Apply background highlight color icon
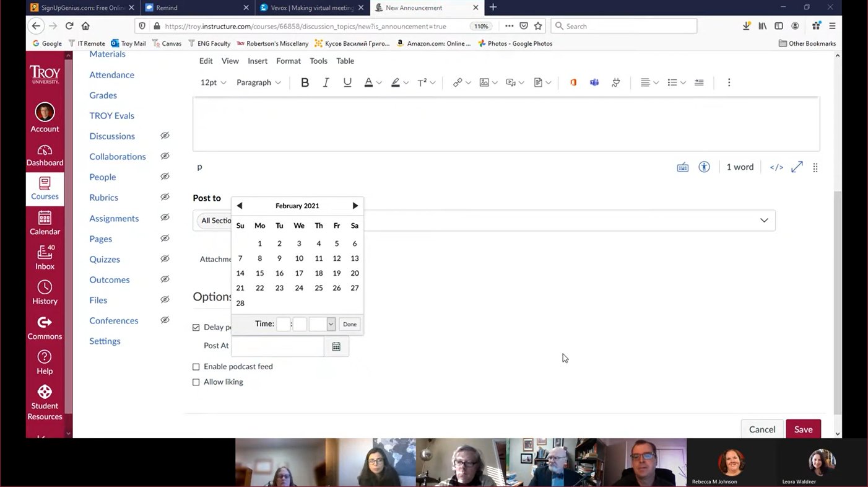The image size is (868, 487). click(395, 82)
